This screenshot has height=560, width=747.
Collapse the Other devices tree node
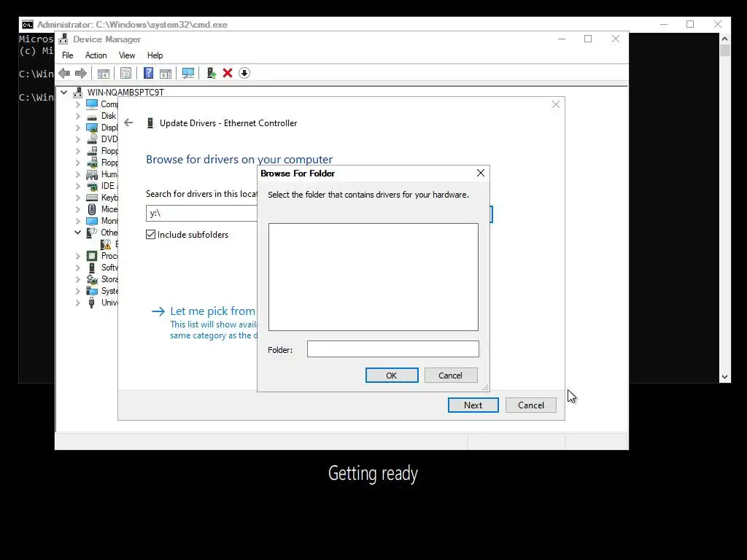77,233
